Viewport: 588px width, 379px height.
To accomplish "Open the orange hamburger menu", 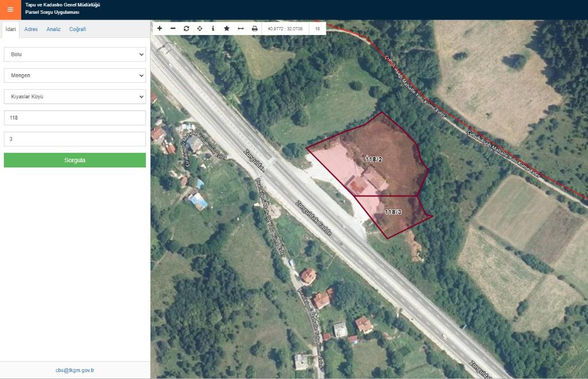I will tap(10, 10).
